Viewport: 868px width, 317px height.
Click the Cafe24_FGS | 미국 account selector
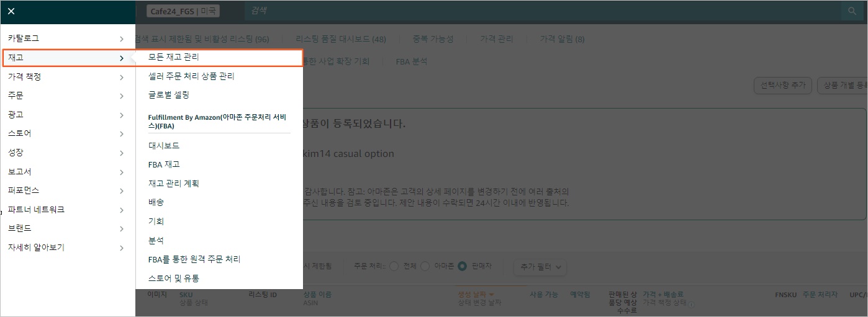coord(183,11)
